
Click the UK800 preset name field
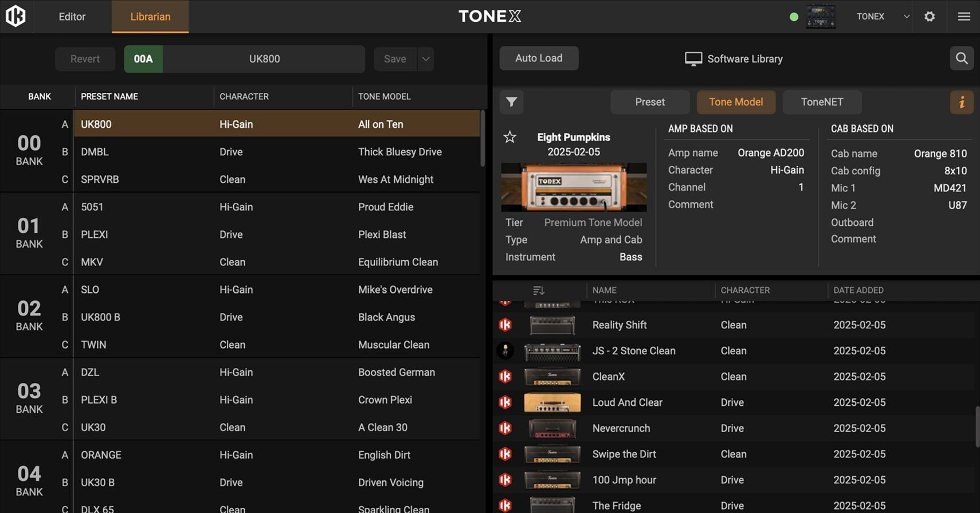264,59
